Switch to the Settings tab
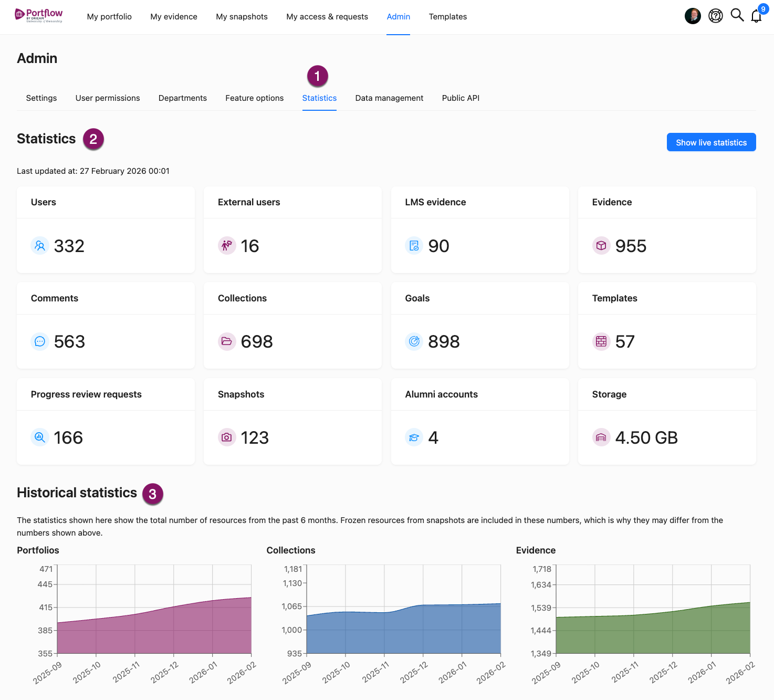Viewport: 774px width, 700px height. pyautogui.click(x=41, y=98)
